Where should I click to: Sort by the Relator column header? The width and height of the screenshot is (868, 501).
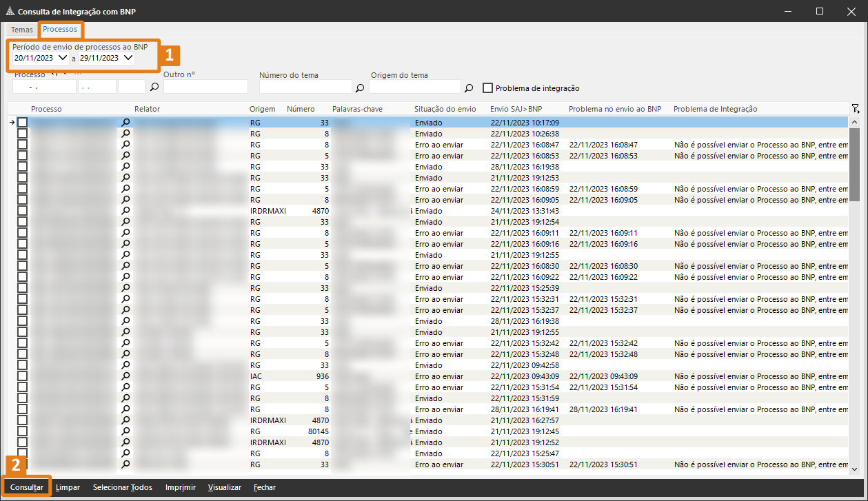point(147,109)
